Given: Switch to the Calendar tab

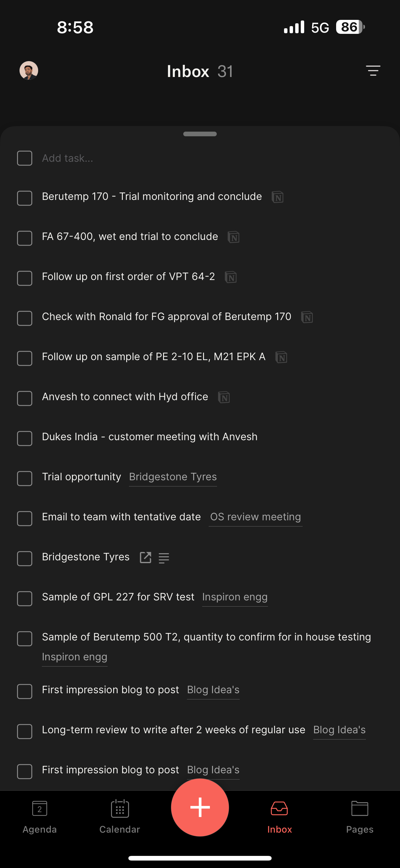Looking at the screenshot, I should [x=119, y=817].
